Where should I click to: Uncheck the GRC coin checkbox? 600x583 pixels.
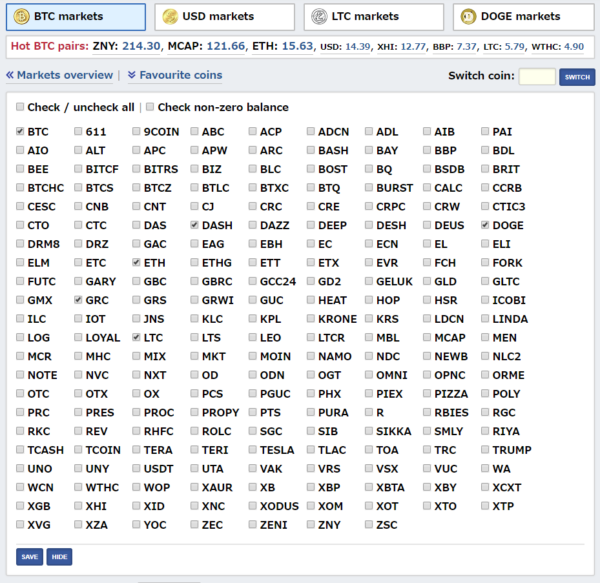coord(78,300)
